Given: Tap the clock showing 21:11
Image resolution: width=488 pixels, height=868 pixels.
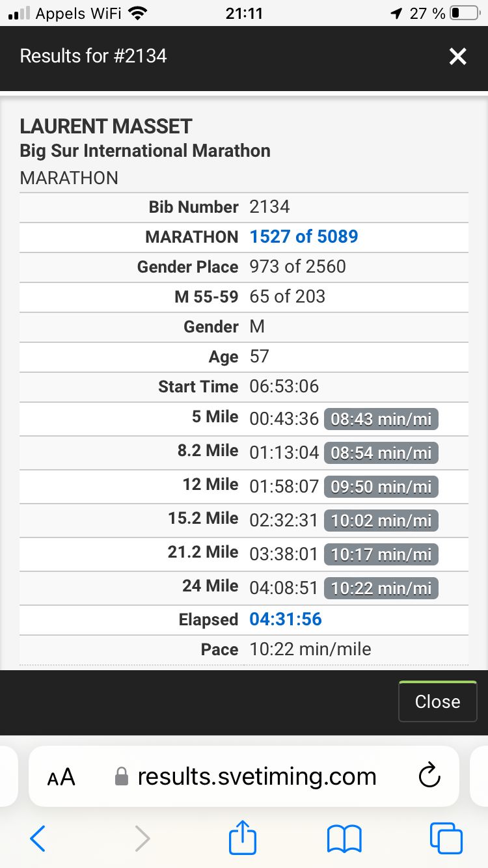Looking at the screenshot, I should click(x=244, y=13).
